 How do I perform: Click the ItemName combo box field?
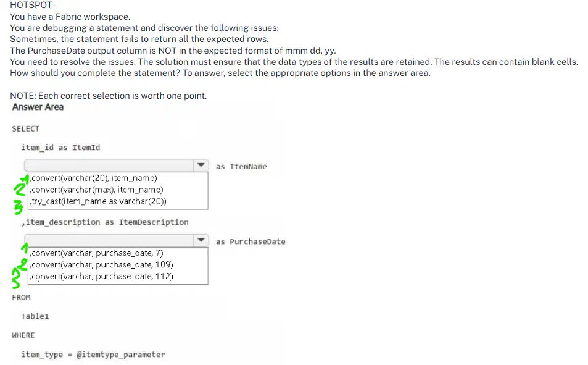[116, 166]
